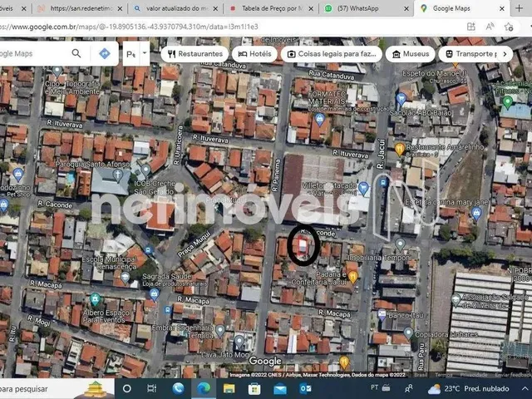Viewport: 532px width, 399px height.
Task: Click the Albero Espaço Para Eventos marker
Action: click(95, 299)
